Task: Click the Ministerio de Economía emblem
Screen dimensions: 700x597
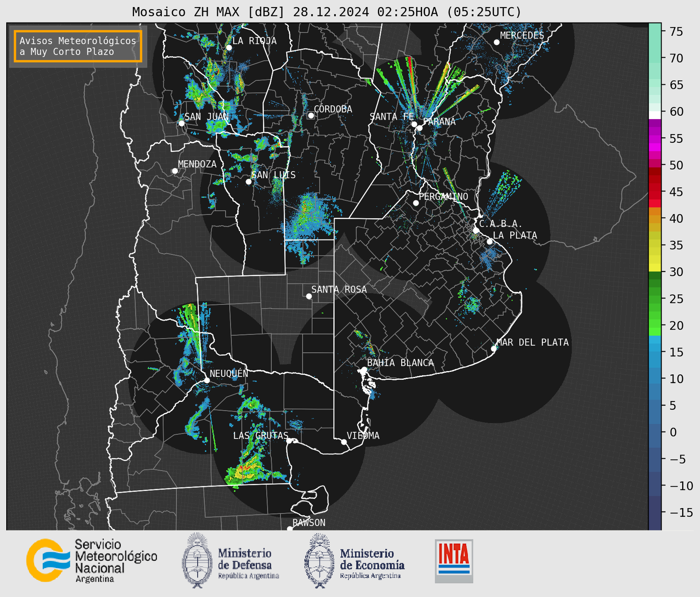Action: (319, 560)
